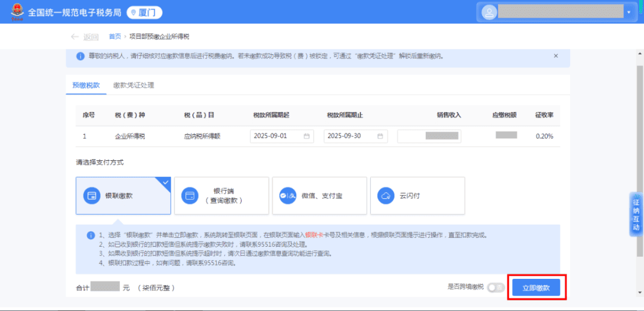The image size is (644, 311).
Task: Click the 银联缴款 card icon
Action: pos(92,195)
